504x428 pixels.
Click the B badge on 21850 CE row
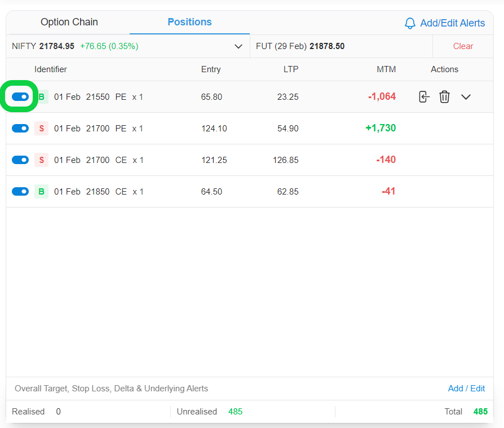pos(42,191)
